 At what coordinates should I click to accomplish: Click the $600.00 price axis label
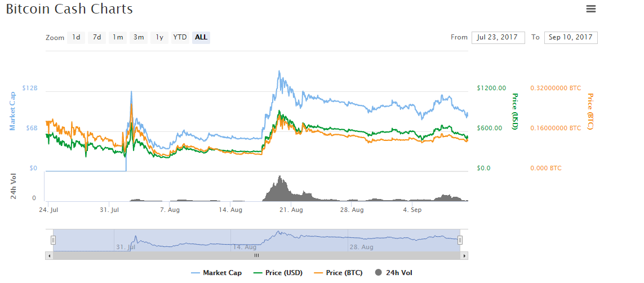tap(490, 128)
